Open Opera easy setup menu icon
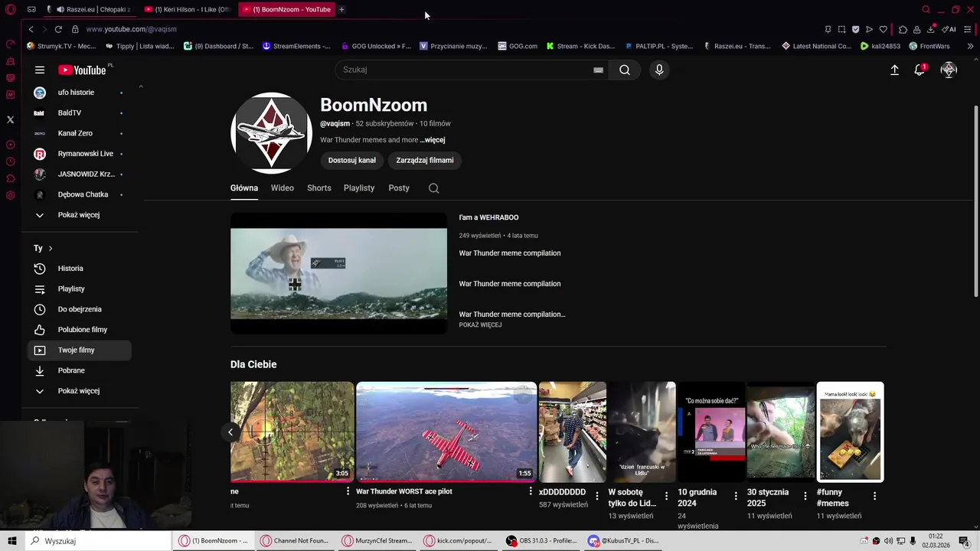 pyautogui.click(x=968, y=29)
